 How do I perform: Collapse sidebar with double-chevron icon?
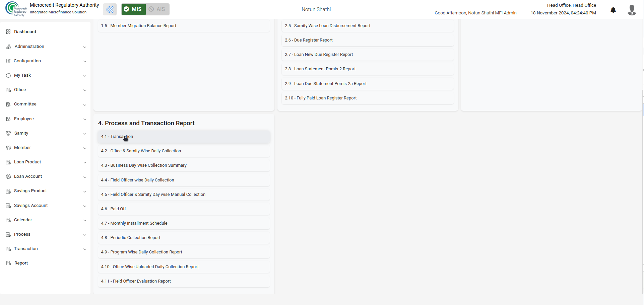click(x=110, y=9)
